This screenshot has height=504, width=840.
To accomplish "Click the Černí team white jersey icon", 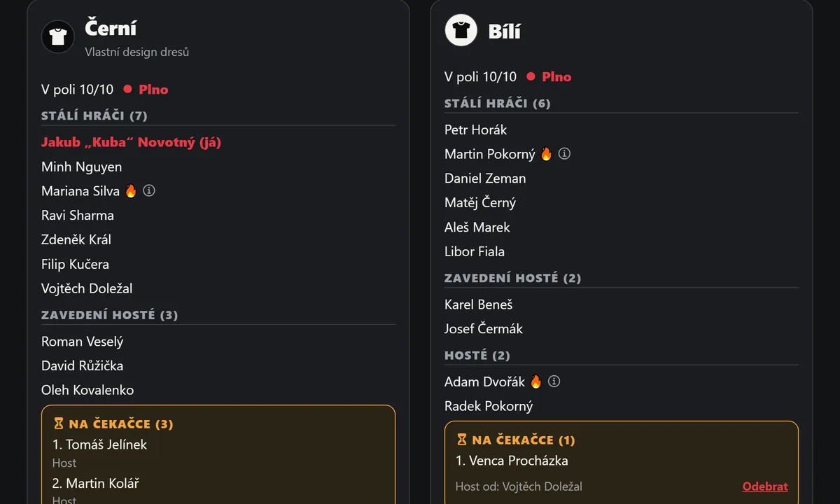I will click(x=58, y=36).
